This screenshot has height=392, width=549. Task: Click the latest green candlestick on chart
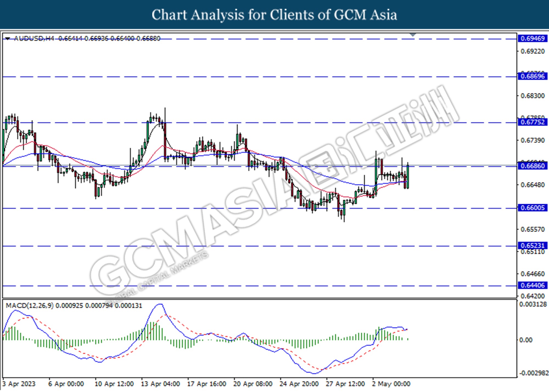(x=408, y=177)
